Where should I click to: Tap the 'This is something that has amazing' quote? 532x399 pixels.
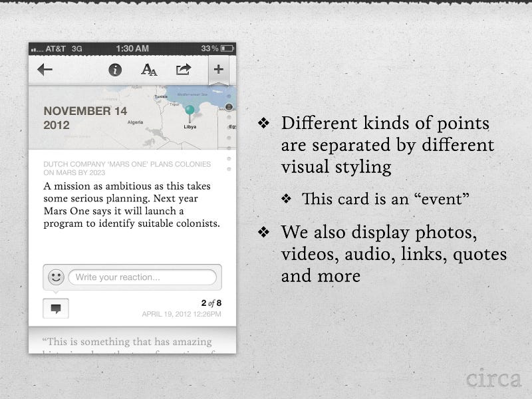coord(127,341)
